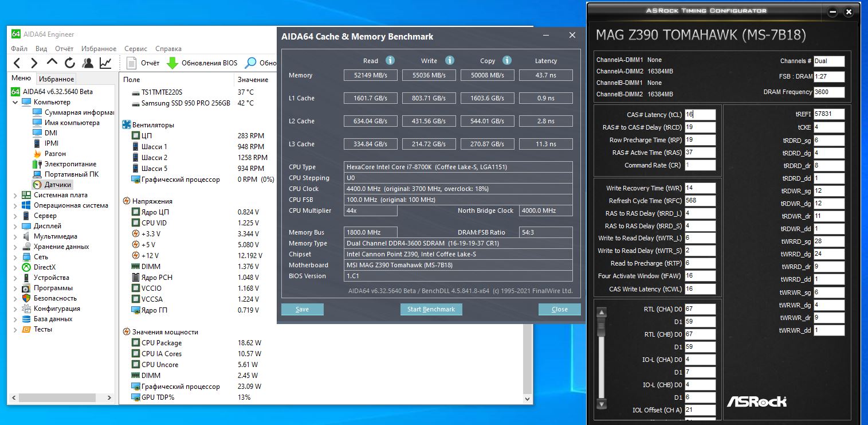Click the CAS# Latency (tCL) field

coord(700,115)
